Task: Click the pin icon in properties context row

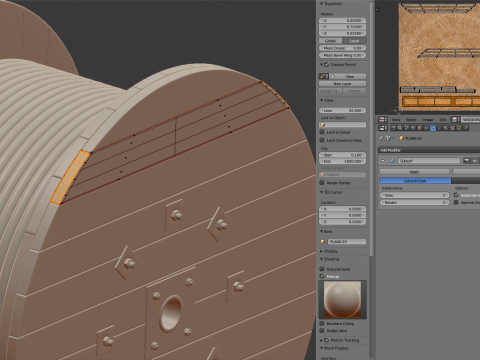Action: pyautogui.click(x=381, y=138)
